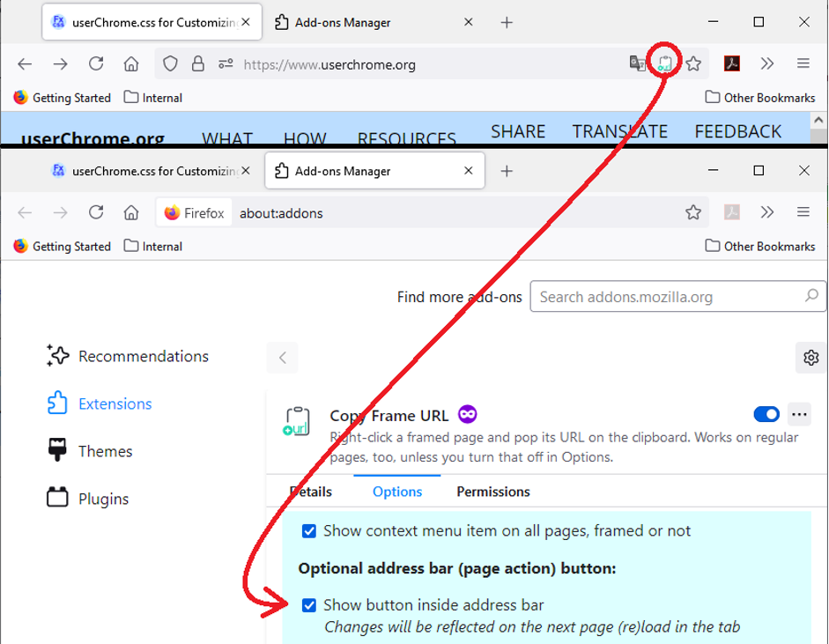The image size is (829, 644).
Task: Open the tracking protection shield panel
Action: 171,63
